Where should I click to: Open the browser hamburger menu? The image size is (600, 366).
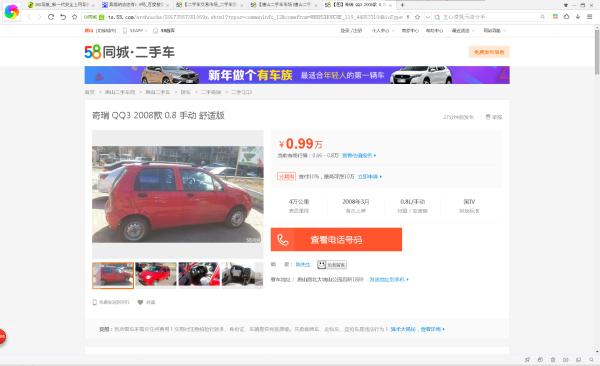coord(590,16)
